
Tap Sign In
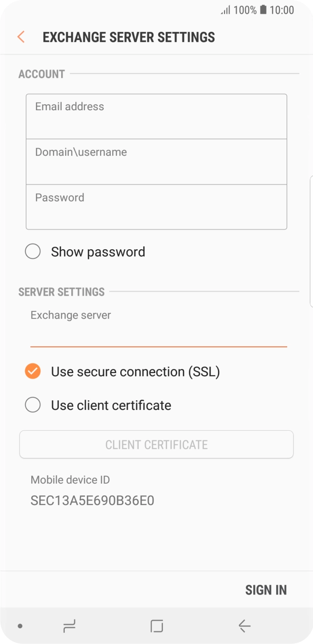coord(266,589)
